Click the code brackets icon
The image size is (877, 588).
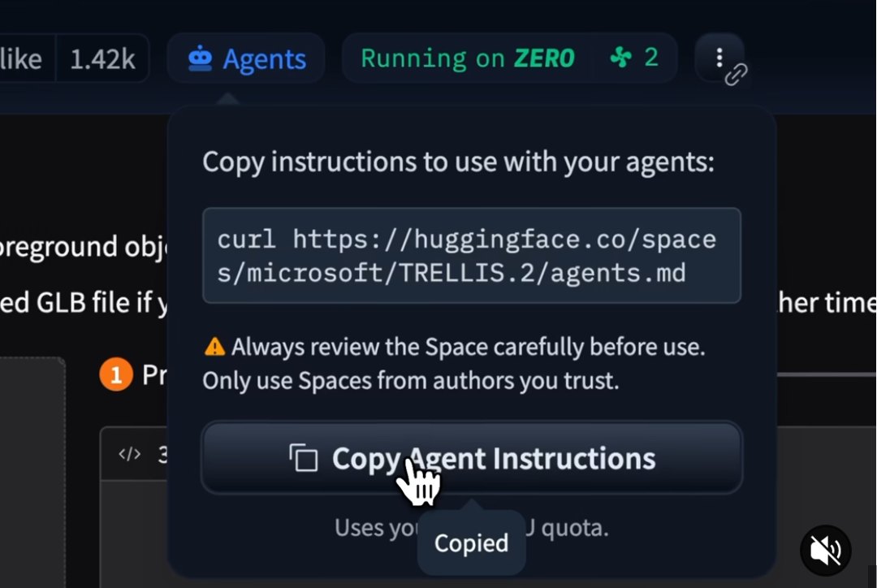coord(129,454)
